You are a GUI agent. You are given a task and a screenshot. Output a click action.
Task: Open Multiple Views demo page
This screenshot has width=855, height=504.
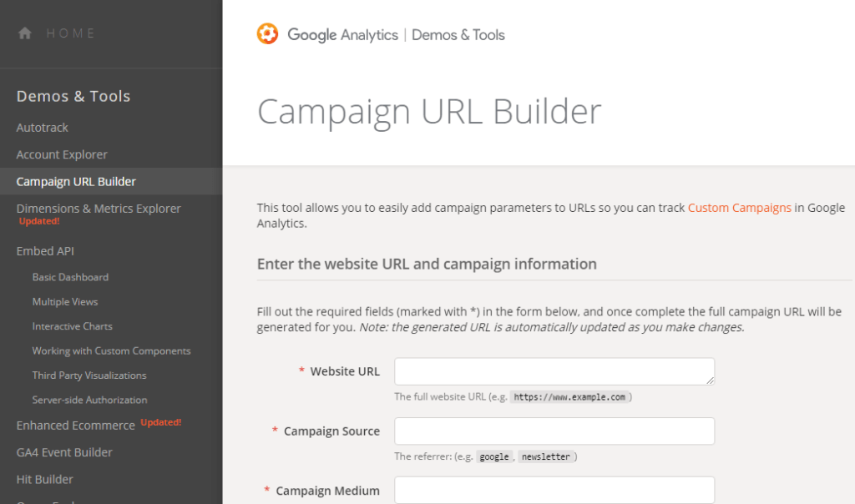point(65,301)
